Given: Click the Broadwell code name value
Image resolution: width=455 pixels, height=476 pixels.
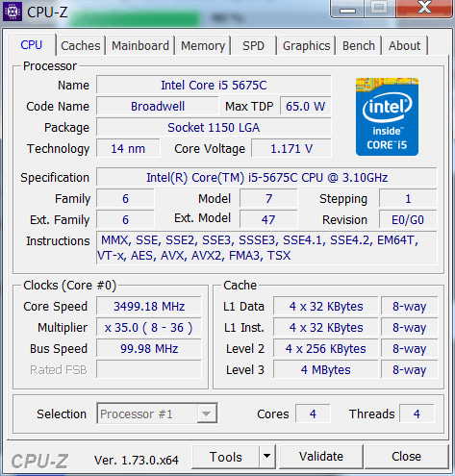Looking at the screenshot, I should pos(158,107).
